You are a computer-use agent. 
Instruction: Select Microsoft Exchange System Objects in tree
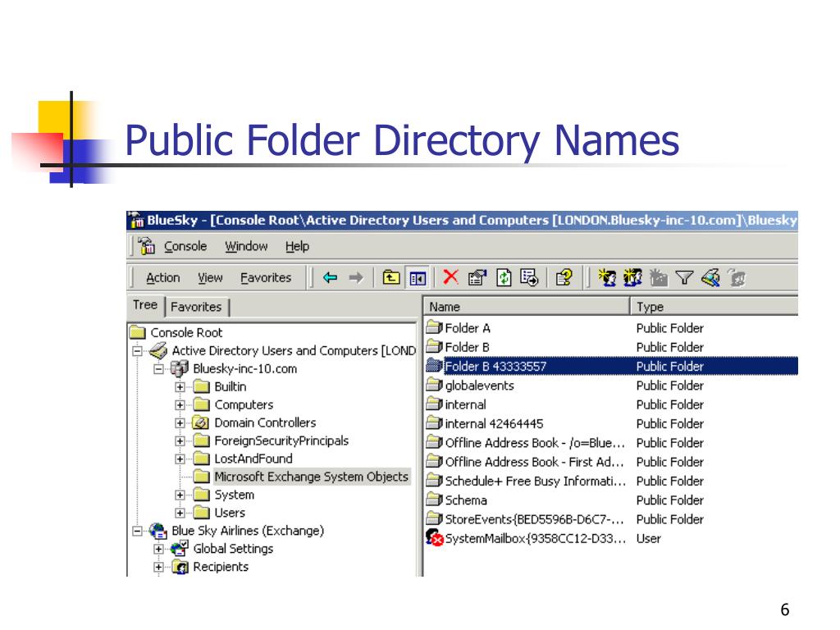(311, 477)
